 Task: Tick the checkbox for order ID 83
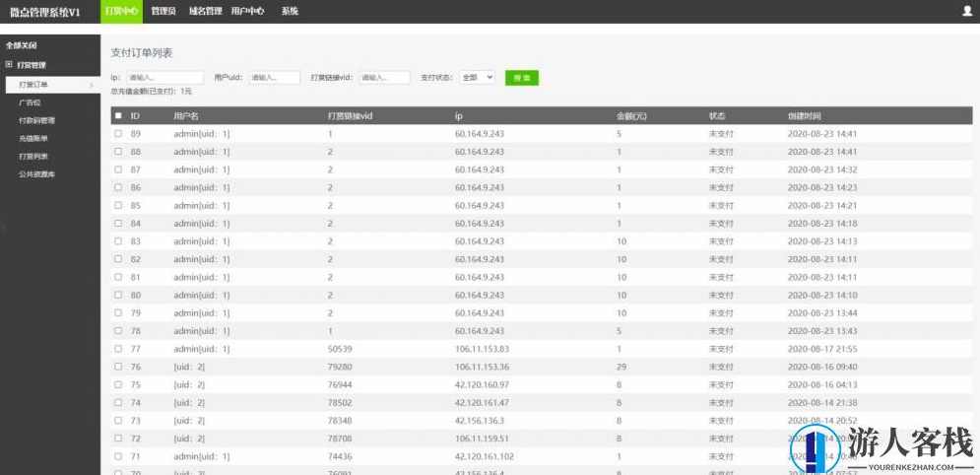118,241
